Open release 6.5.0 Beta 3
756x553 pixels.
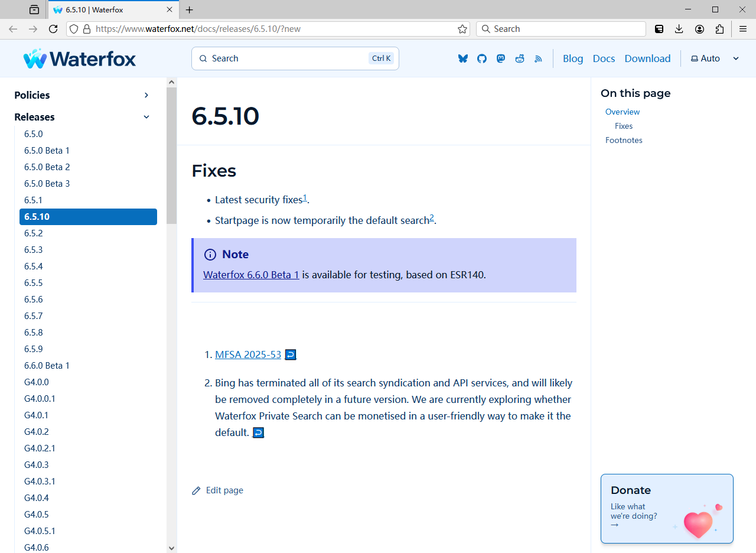pos(88,184)
